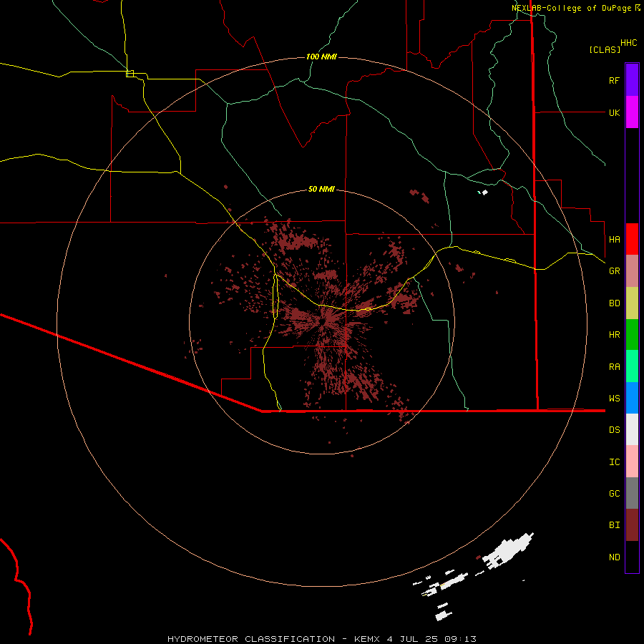
Task: Select the GC gray legend swatch
Action: tap(632, 493)
